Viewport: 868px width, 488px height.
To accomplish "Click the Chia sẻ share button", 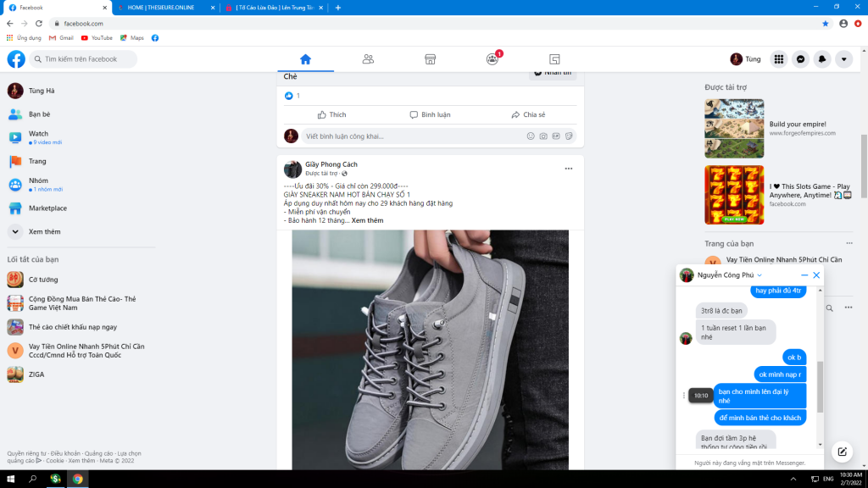I will [528, 114].
